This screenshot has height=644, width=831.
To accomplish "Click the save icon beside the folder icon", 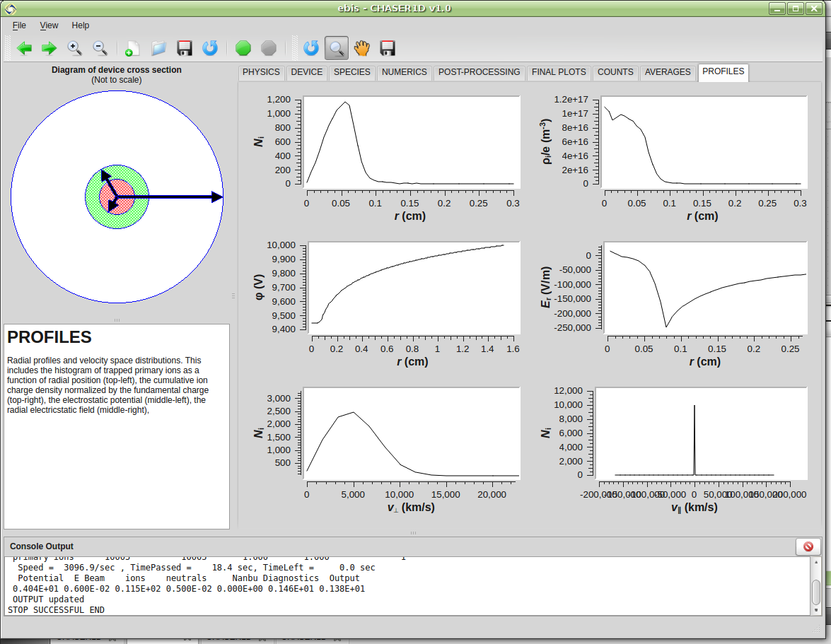I will coord(185,49).
